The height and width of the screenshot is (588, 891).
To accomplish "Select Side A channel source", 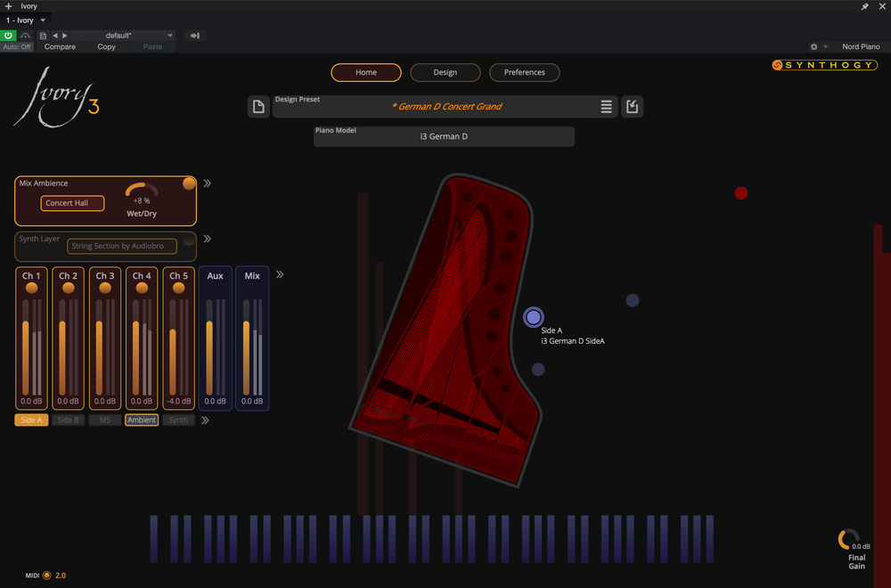I will (x=31, y=420).
